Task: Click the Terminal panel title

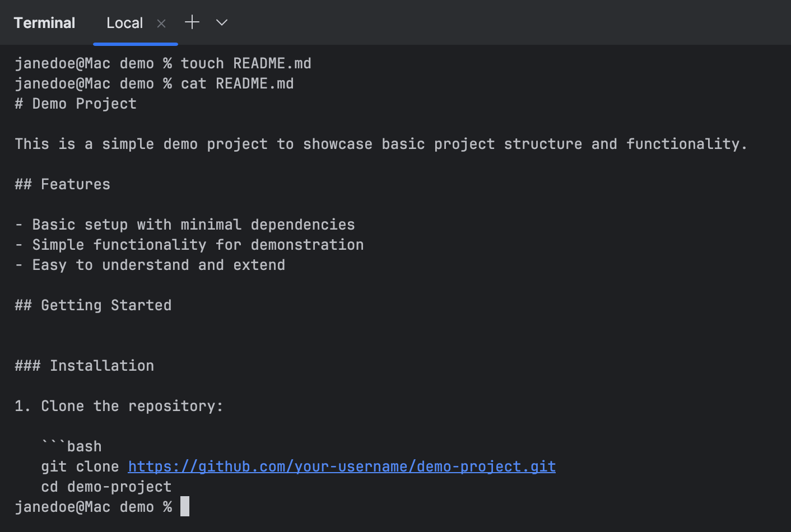Action: (x=44, y=22)
